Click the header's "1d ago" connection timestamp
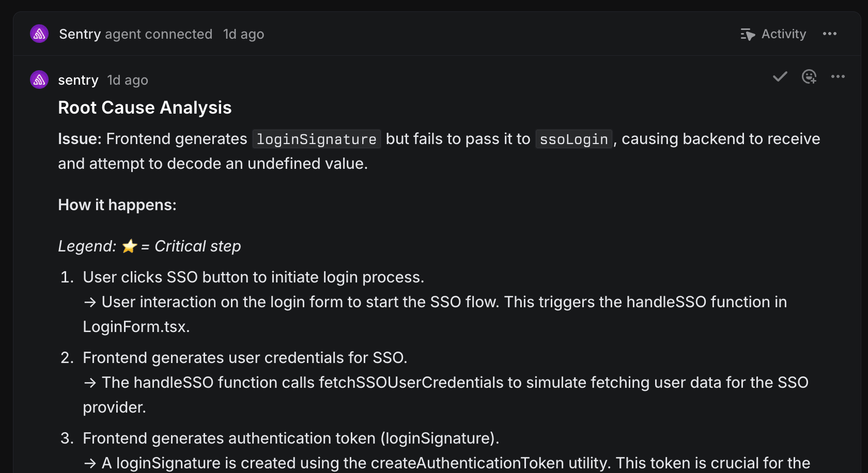 (243, 34)
